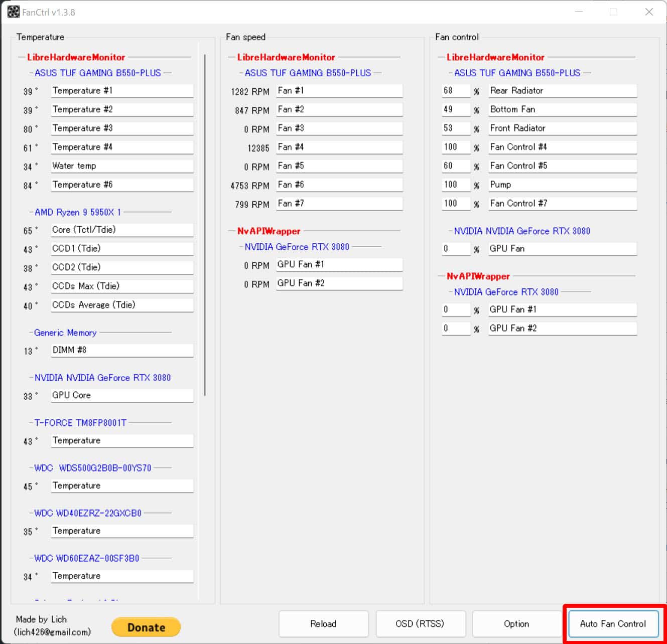Click the DIMM #8 name field
Screen dimensions: 667x644
click(x=122, y=351)
